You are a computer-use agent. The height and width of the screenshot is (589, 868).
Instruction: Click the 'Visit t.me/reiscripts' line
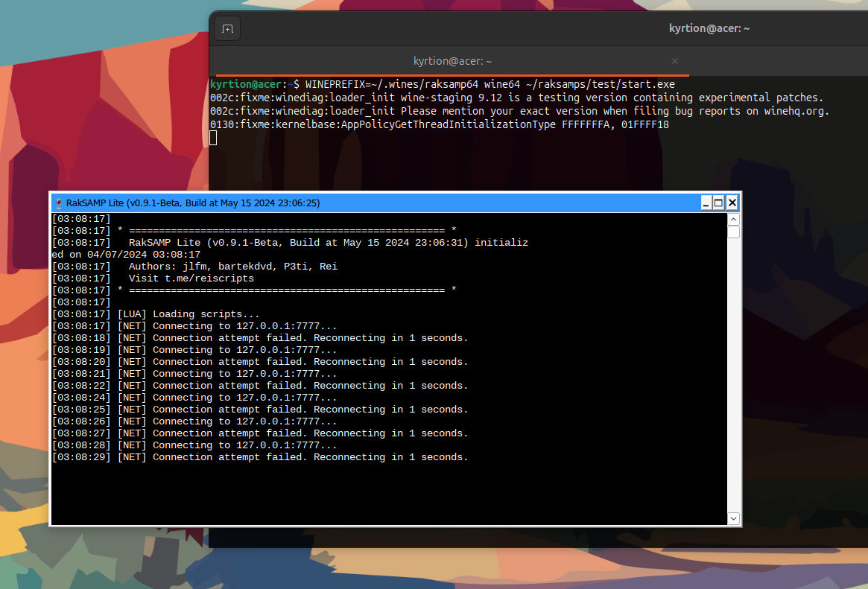pos(153,278)
